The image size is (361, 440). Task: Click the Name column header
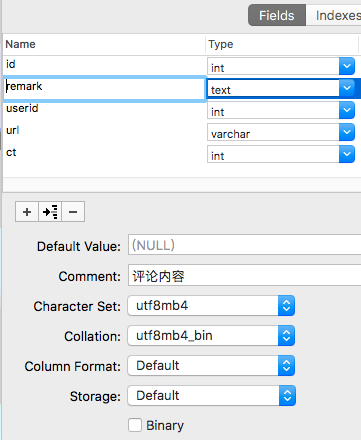click(104, 44)
